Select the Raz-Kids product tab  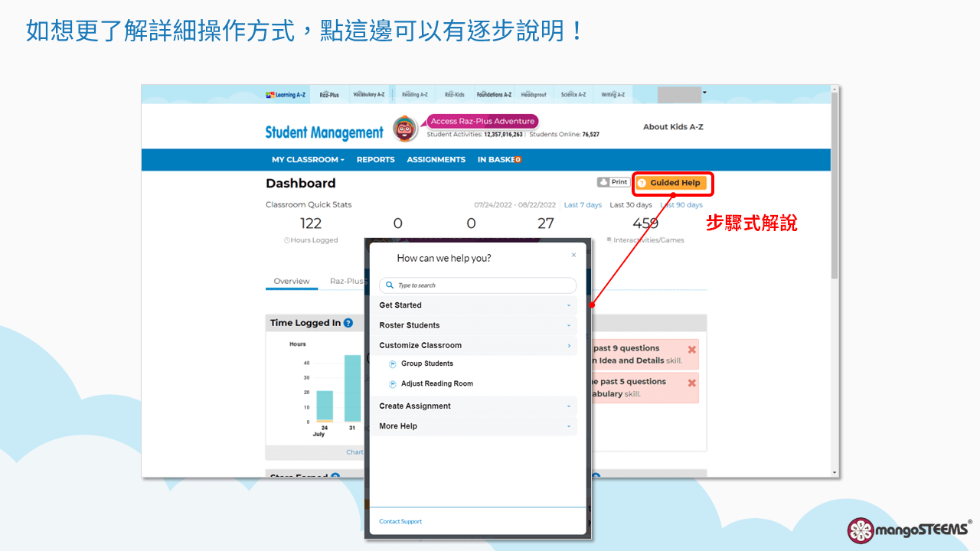[455, 95]
